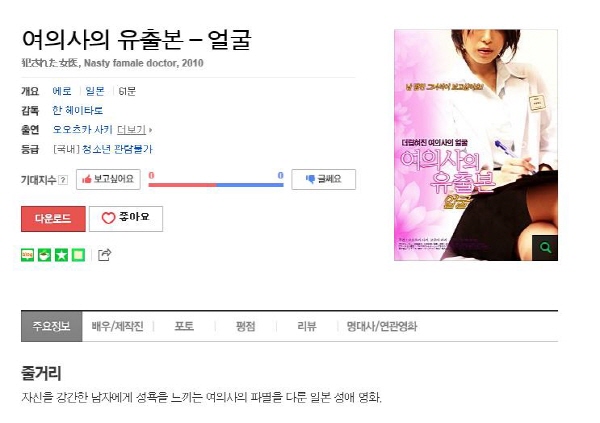
Task: Open director link 한 헤이타로
Action: coord(78,111)
